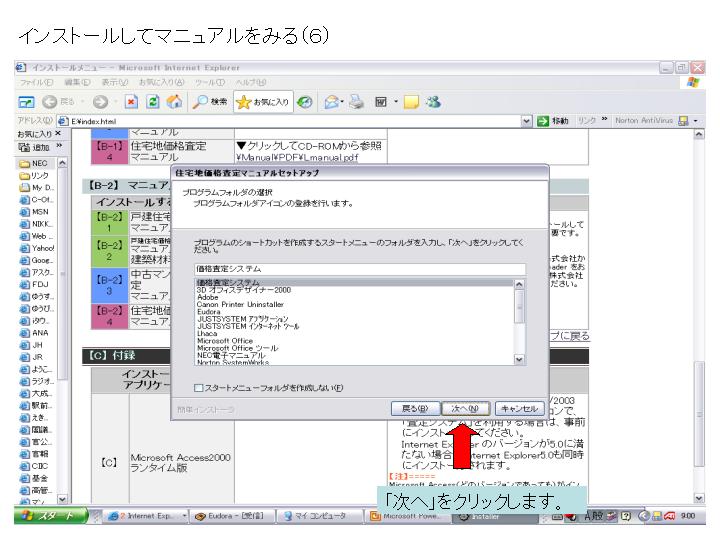The height and width of the screenshot is (540, 720).
Task: Open the 表示(V) menu
Action: click(x=114, y=82)
